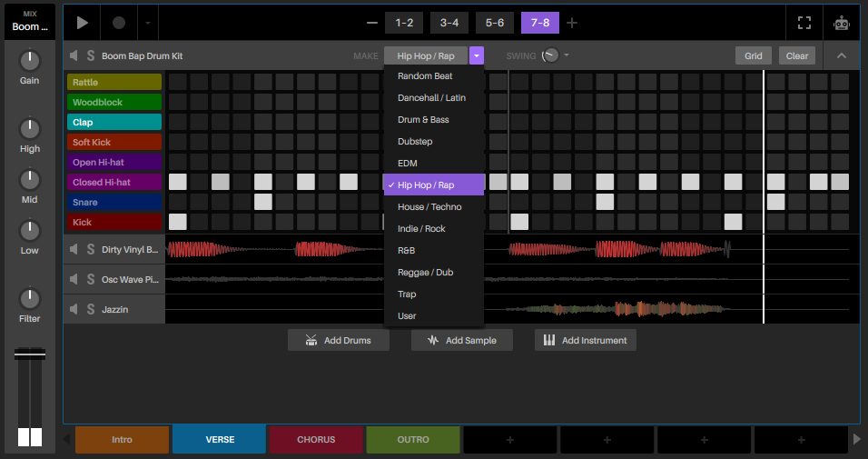This screenshot has width=868, height=459.
Task: Switch to the CHORUS section
Action: [x=316, y=440]
